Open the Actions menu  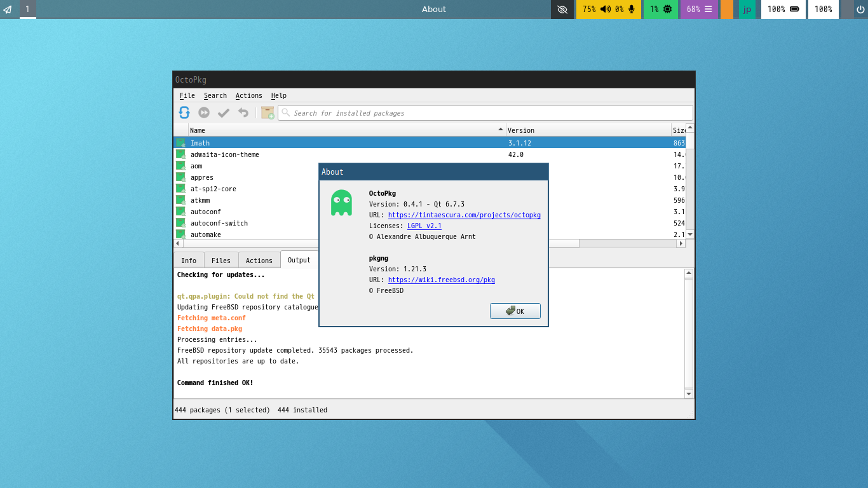pos(248,95)
